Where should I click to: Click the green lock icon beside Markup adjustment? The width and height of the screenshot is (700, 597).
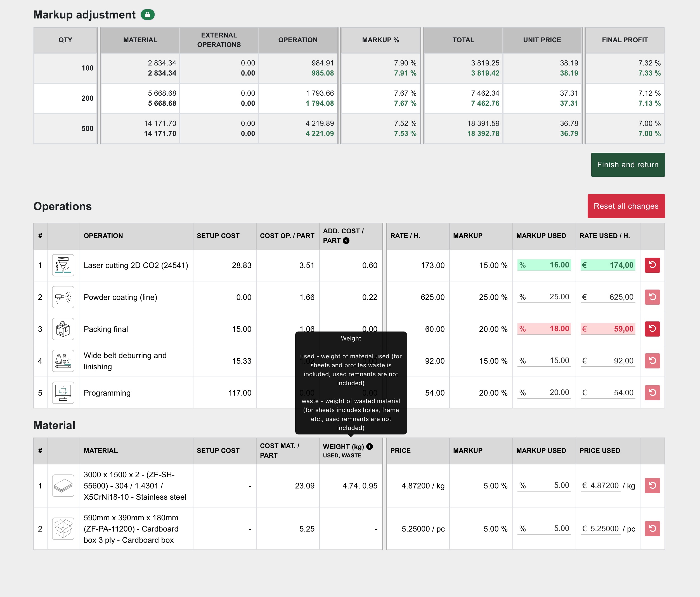tap(148, 15)
